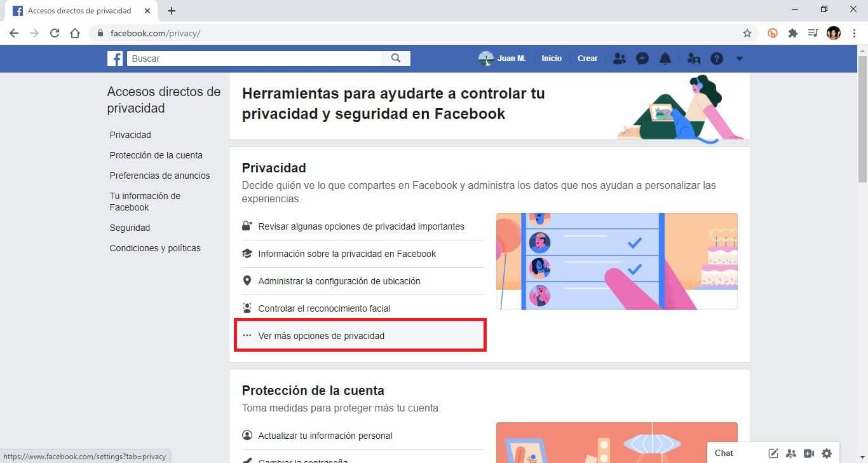Click the site padlock icon

pos(100,33)
